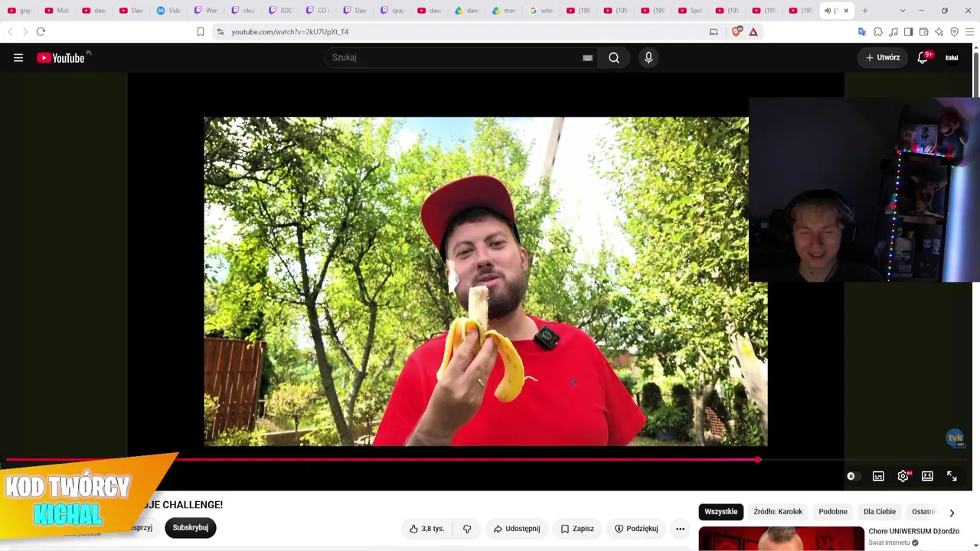This screenshot has height=551, width=980.
Task: Select the Dla Ciebie chip
Action: point(880,511)
